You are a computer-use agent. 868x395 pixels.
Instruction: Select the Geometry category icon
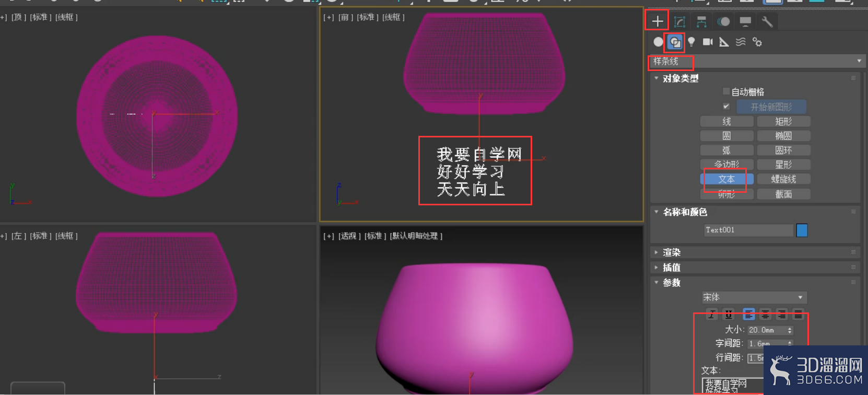658,42
